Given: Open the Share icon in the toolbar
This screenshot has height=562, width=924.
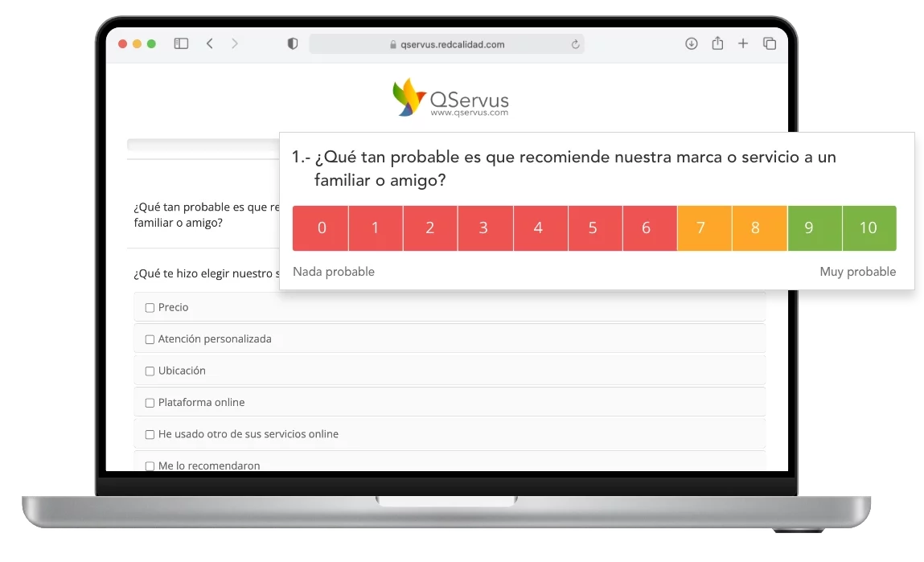Looking at the screenshot, I should click(x=717, y=44).
